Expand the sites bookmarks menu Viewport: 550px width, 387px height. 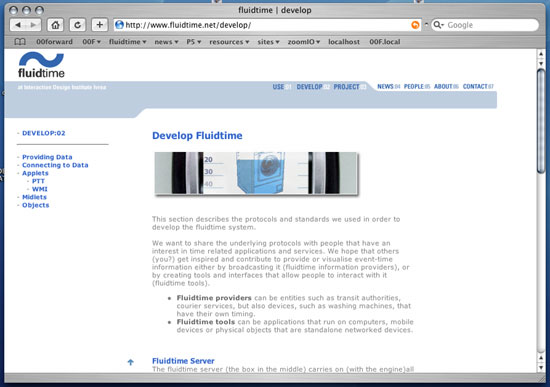tap(268, 42)
